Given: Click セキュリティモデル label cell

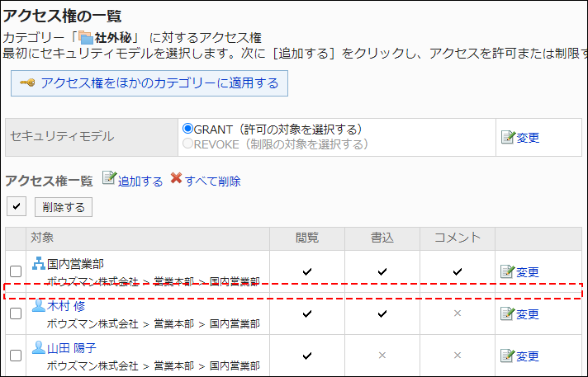Looking at the screenshot, I should tap(92, 137).
